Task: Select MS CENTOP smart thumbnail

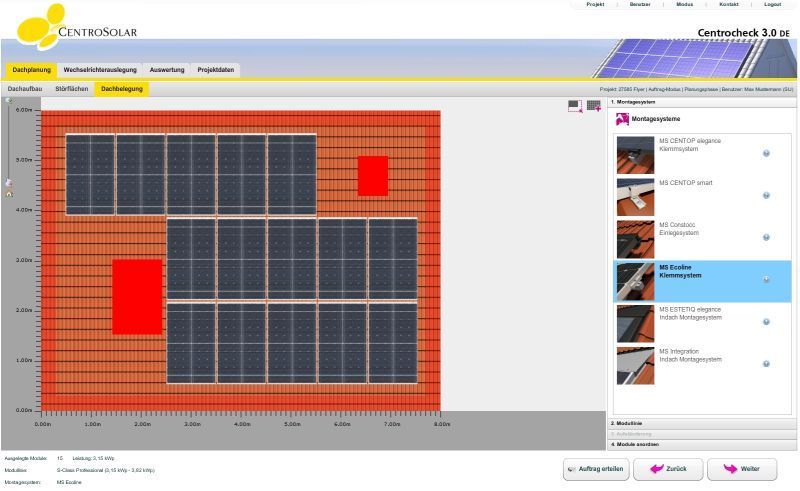Action: tap(635, 197)
